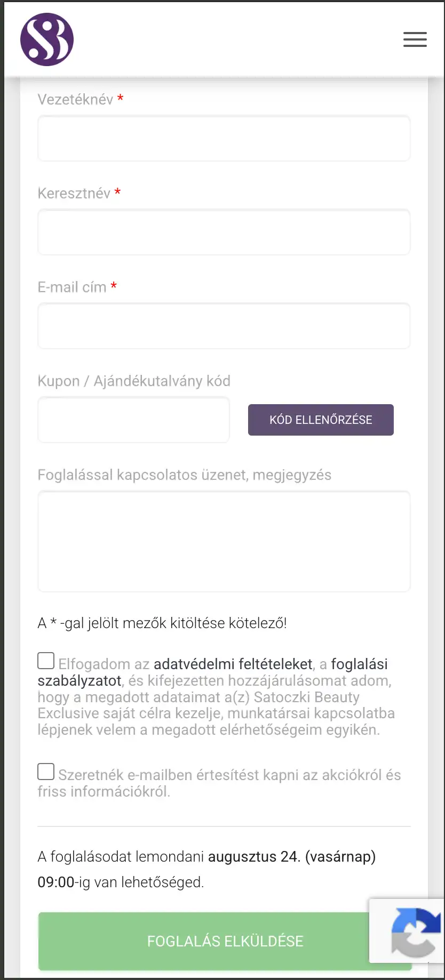
Task: Focus the E-mail cím input field
Action: click(224, 326)
